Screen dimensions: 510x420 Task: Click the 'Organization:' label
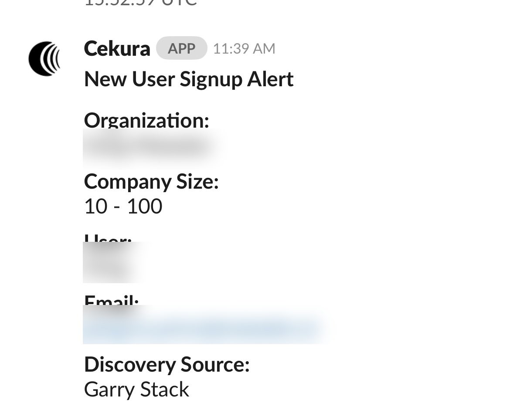tap(146, 120)
